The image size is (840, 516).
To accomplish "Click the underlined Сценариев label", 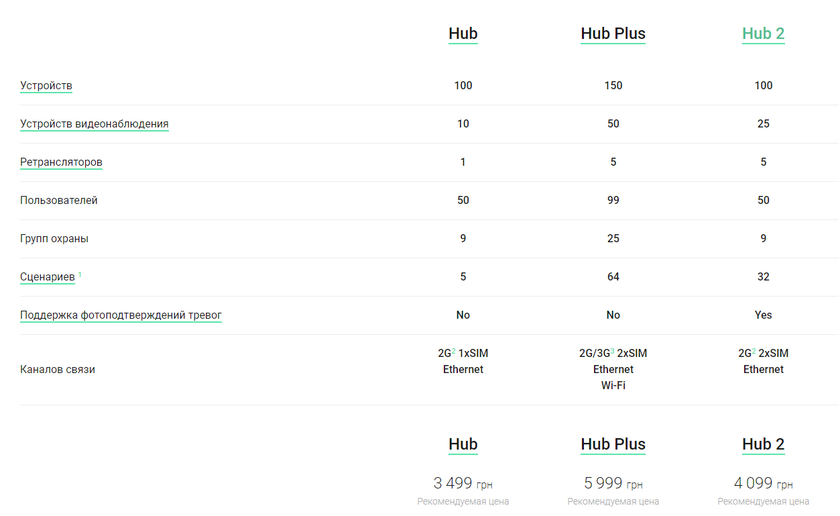I will click(x=47, y=277).
